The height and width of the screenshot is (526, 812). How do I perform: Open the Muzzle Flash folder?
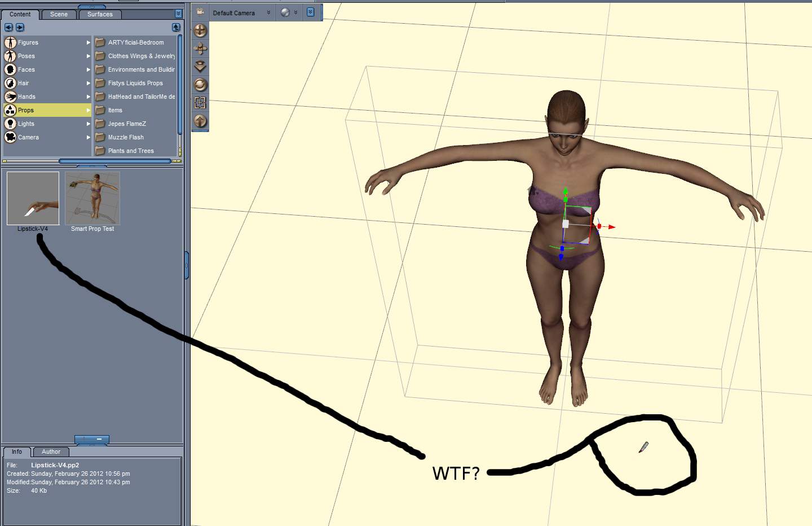click(x=126, y=137)
